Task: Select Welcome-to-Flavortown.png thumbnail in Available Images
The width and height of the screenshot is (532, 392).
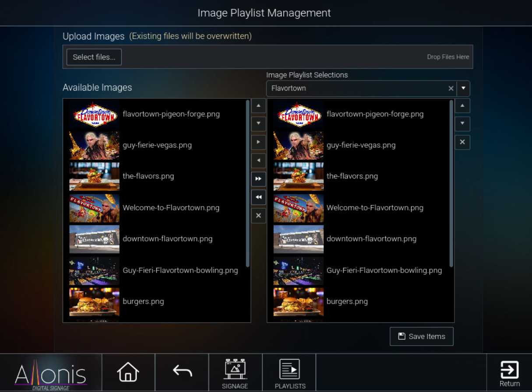Action: point(94,208)
